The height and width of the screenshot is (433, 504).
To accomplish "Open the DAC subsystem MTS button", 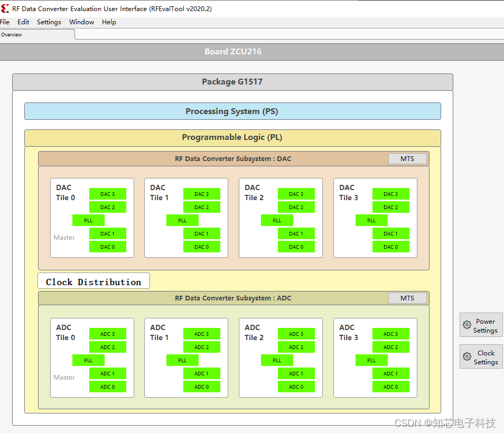I will point(407,159).
